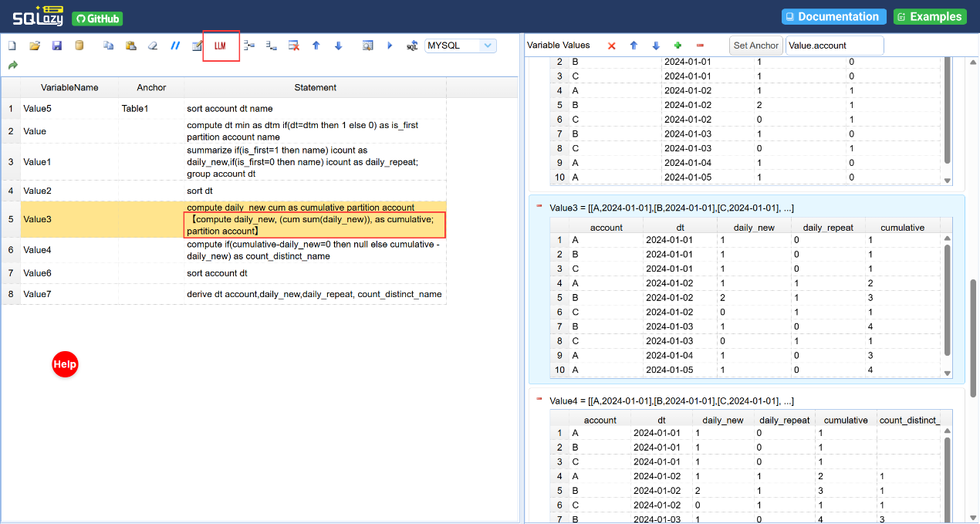Click the Value.account input field
This screenshot has width=980, height=524.
(x=834, y=46)
